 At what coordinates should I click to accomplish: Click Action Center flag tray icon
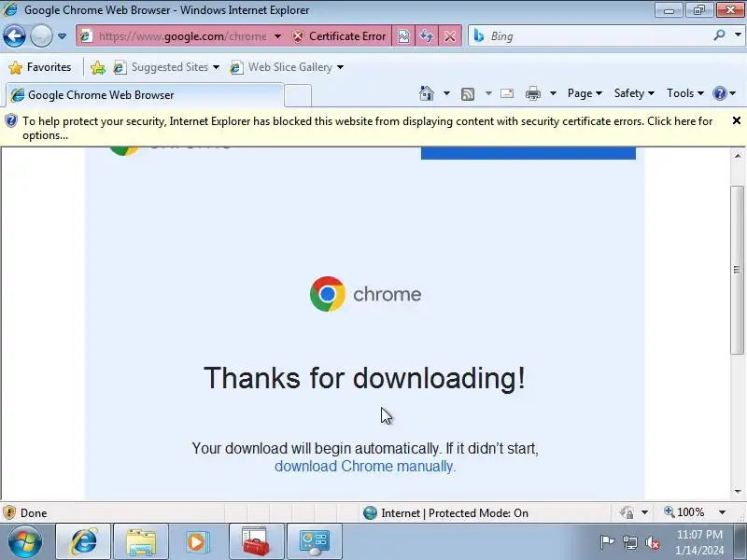click(x=608, y=542)
